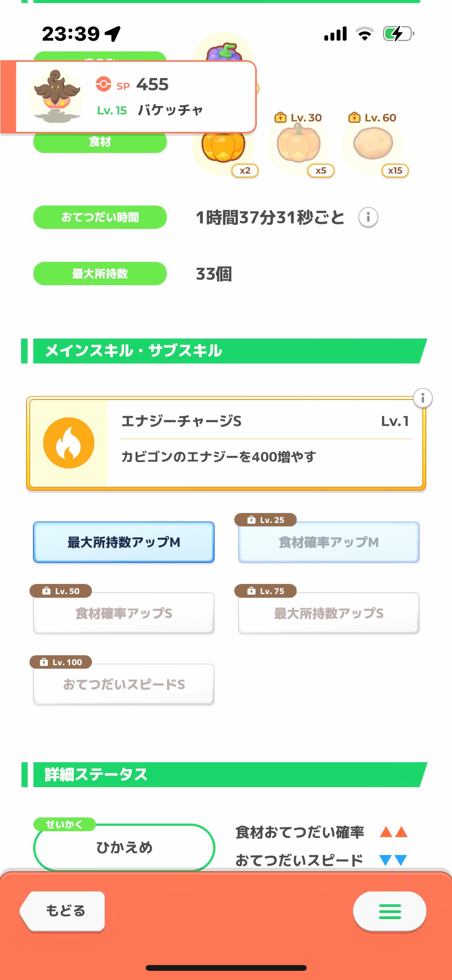Image resolution: width=452 pixels, height=980 pixels.
Task: Tap the エナジーチャージS main skill card
Action: (x=265, y=444)
